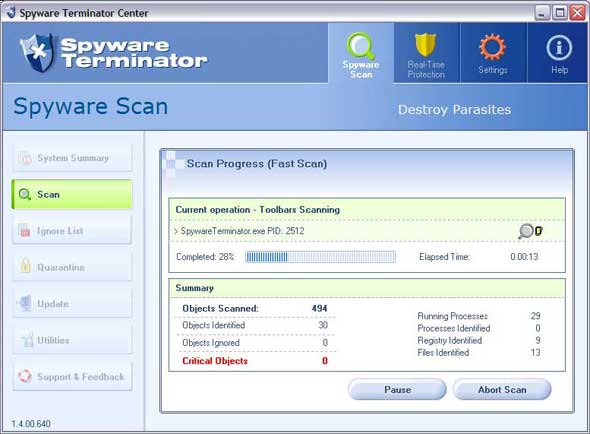The width and height of the screenshot is (590, 434).
Task: Open the Ignore List section
Action: [72, 230]
